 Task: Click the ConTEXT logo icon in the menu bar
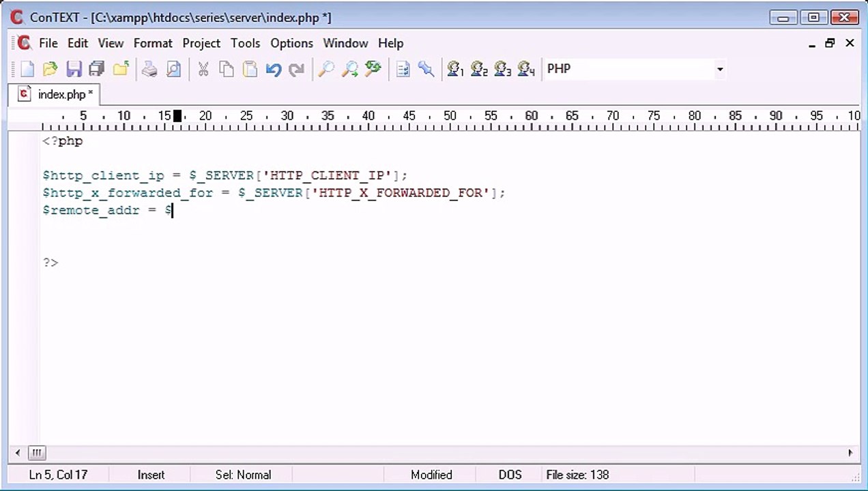(x=24, y=43)
